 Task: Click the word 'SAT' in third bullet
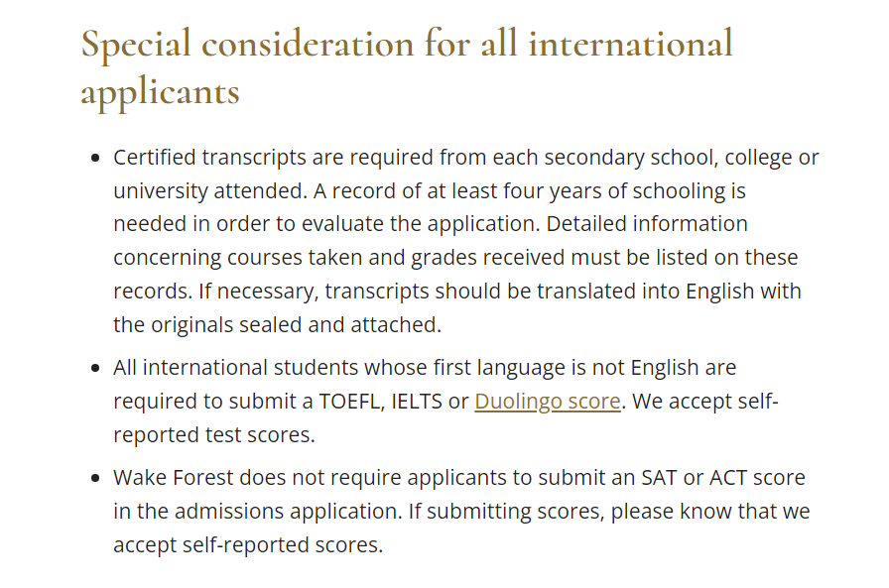(659, 478)
